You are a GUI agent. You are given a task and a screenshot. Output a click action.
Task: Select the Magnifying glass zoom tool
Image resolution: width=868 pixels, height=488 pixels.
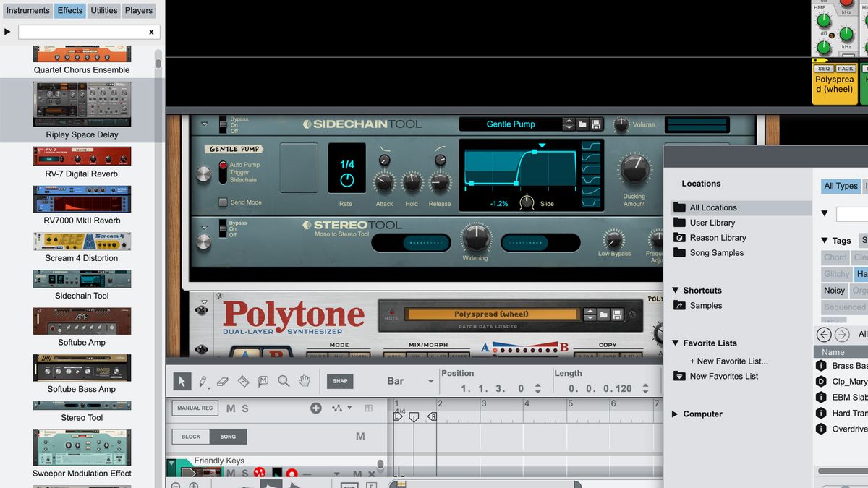(x=282, y=381)
